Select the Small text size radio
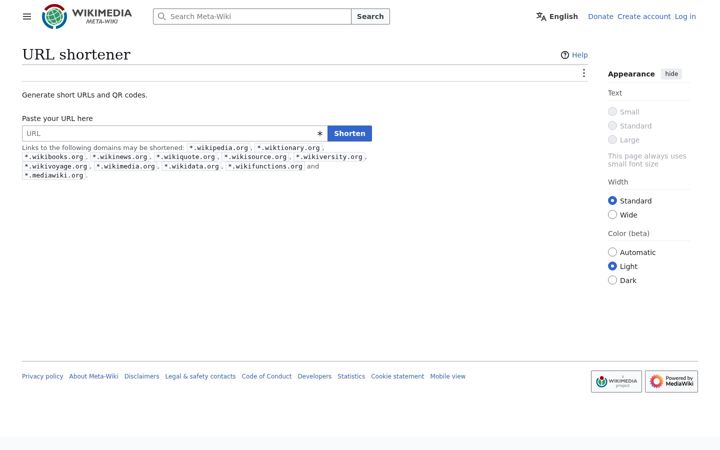Viewport: 720px width, 450px height. coord(612,112)
